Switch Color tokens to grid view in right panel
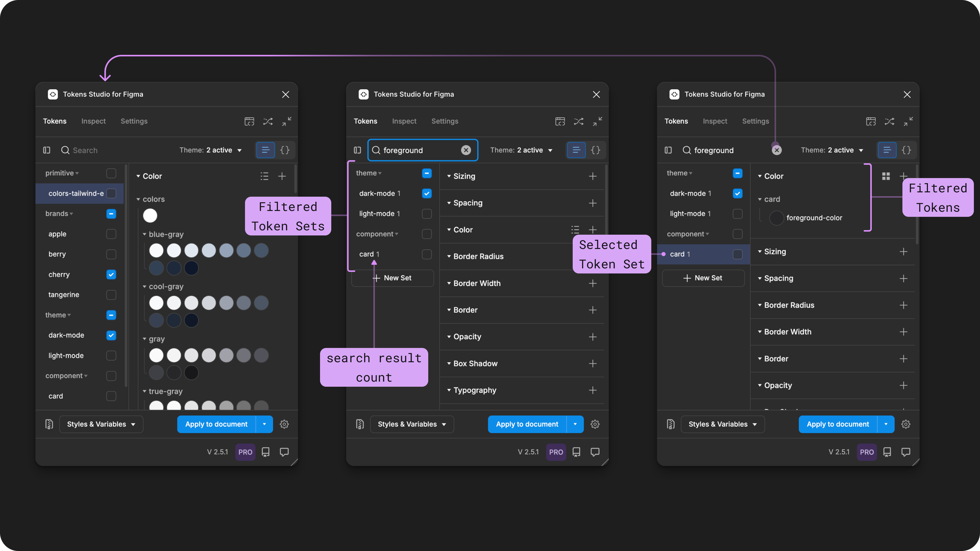 pos(886,176)
